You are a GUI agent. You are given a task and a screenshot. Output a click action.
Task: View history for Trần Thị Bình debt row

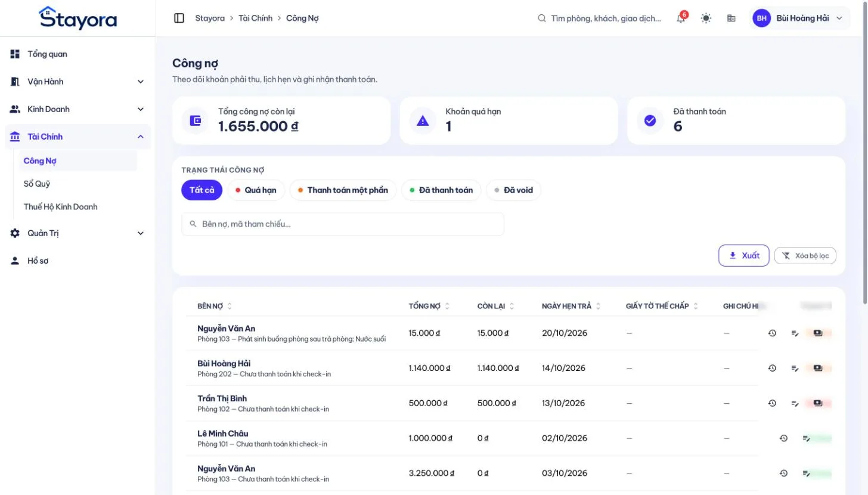[772, 403]
